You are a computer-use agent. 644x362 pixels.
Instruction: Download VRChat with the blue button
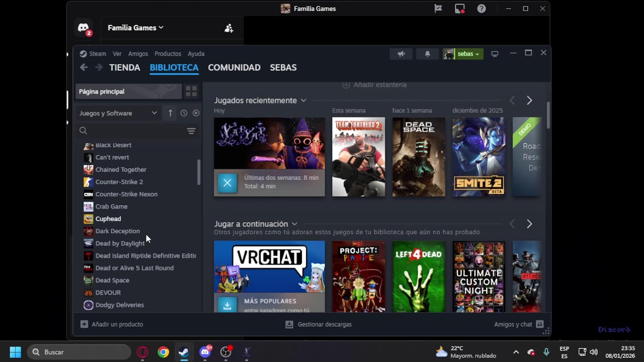tap(227, 305)
